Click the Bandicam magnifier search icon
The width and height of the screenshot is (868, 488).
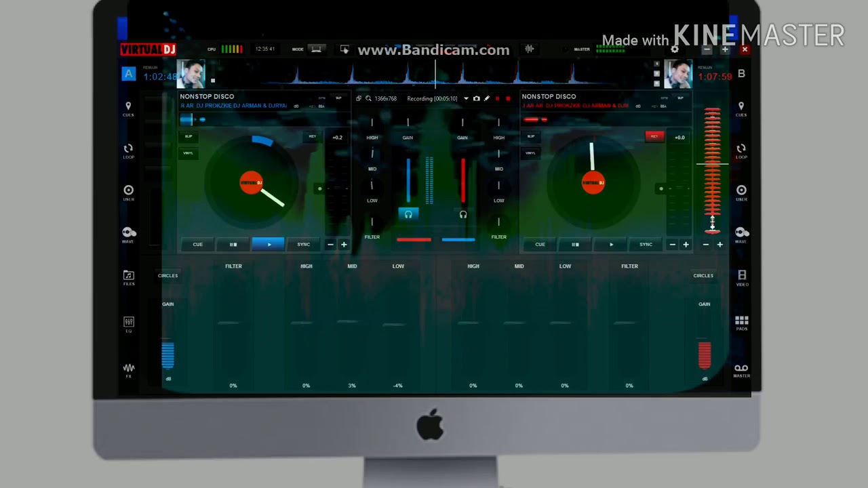(x=368, y=98)
